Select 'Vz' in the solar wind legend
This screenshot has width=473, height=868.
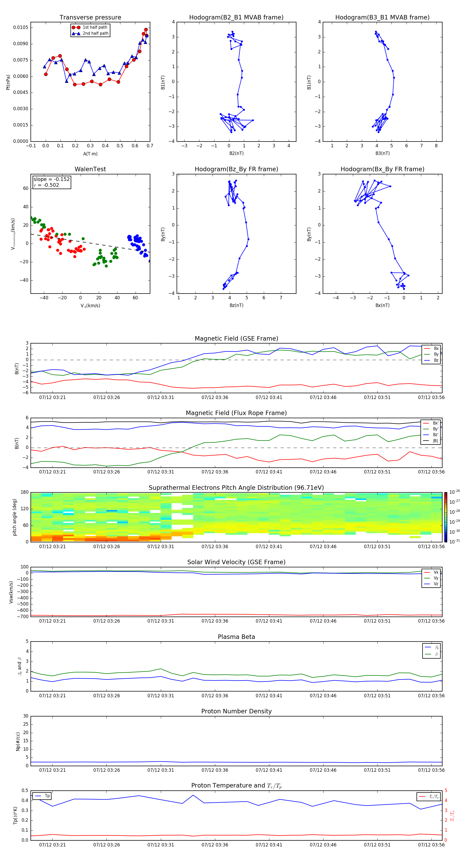[431, 584]
